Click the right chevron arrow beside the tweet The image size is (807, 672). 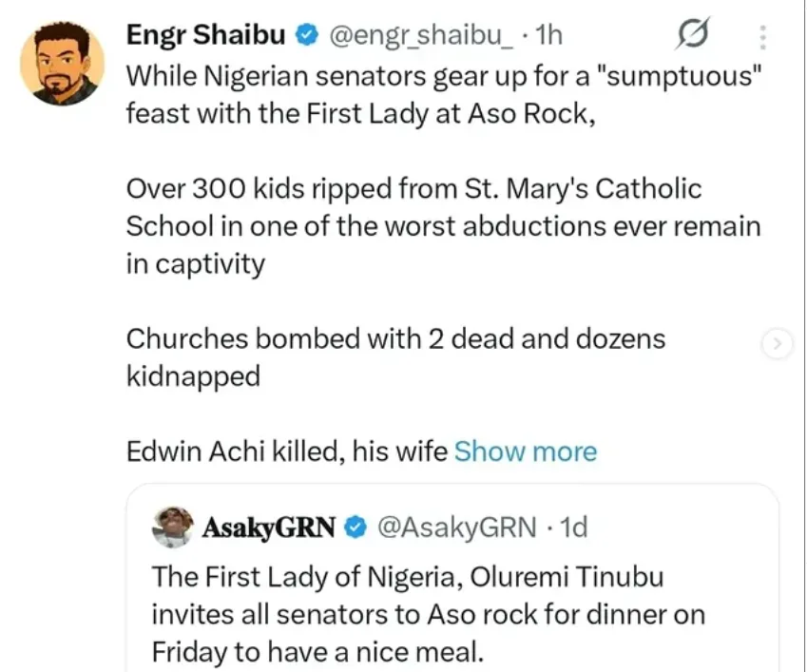tap(777, 346)
